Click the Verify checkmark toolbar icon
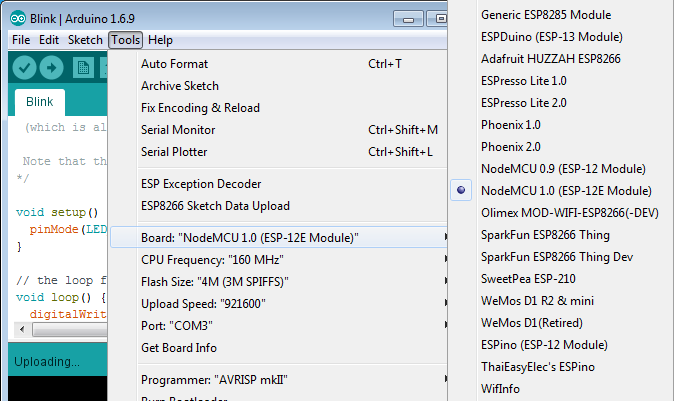The image size is (674, 401). tap(25, 67)
